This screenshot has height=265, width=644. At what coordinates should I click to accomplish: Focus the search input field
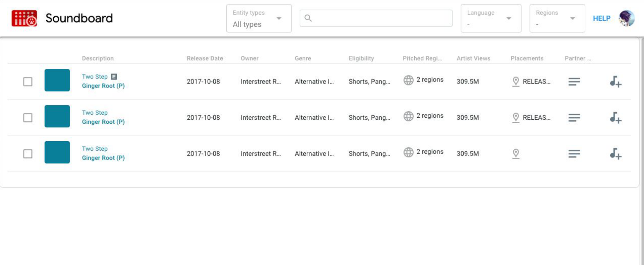pos(376,18)
